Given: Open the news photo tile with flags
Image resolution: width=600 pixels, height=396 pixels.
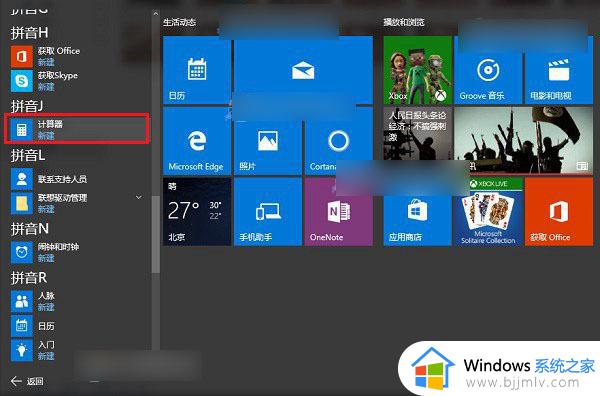Looking at the screenshot, I should [524, 140].
